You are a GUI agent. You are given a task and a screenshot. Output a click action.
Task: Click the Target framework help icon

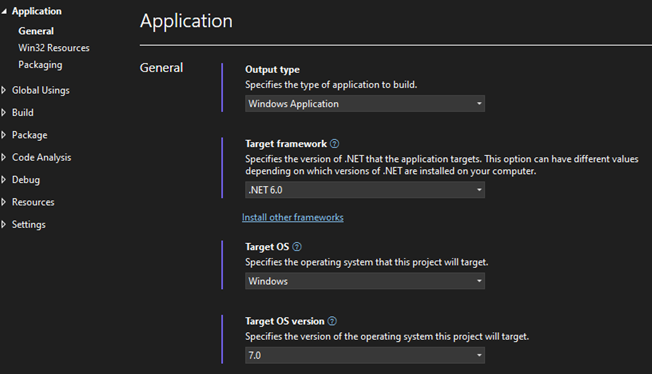click(334, 144)
